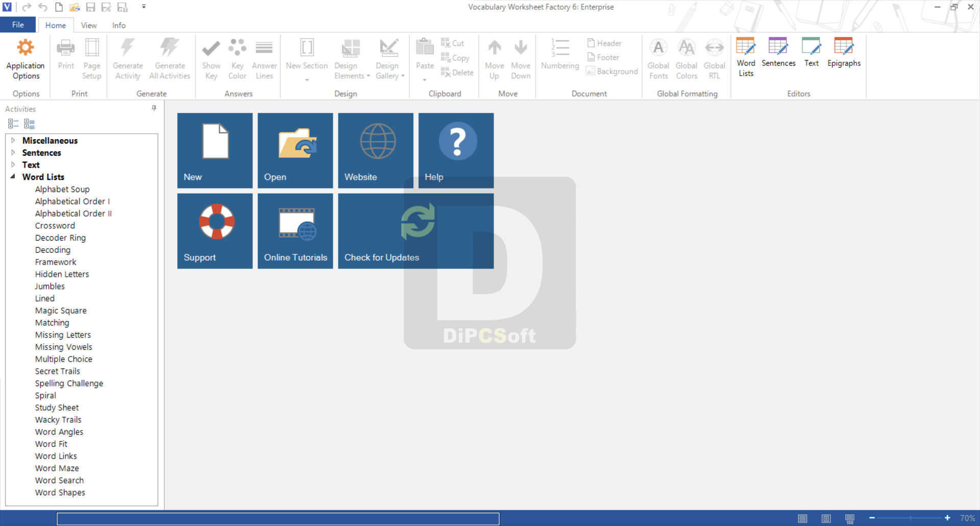Click the Website start tile

[x=376, y=151]
